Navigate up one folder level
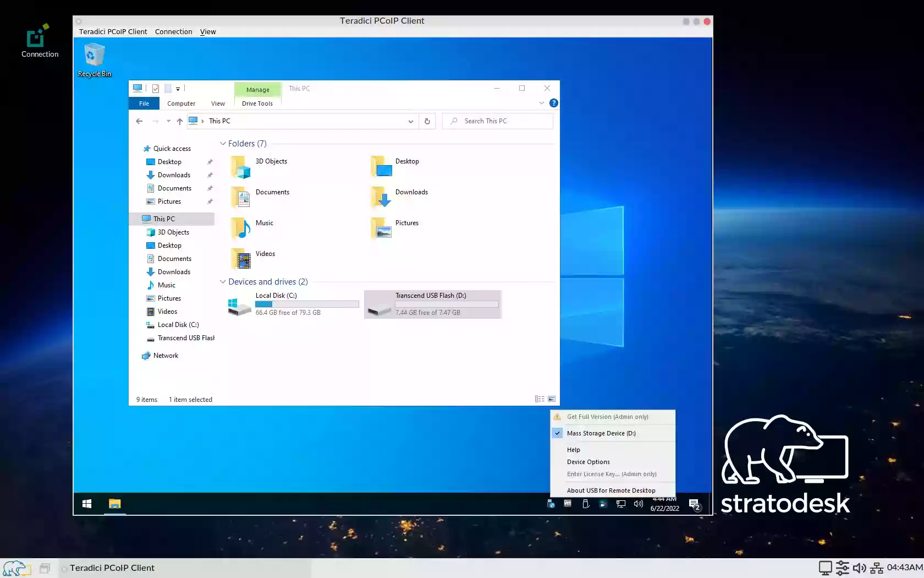 point(179,121)
